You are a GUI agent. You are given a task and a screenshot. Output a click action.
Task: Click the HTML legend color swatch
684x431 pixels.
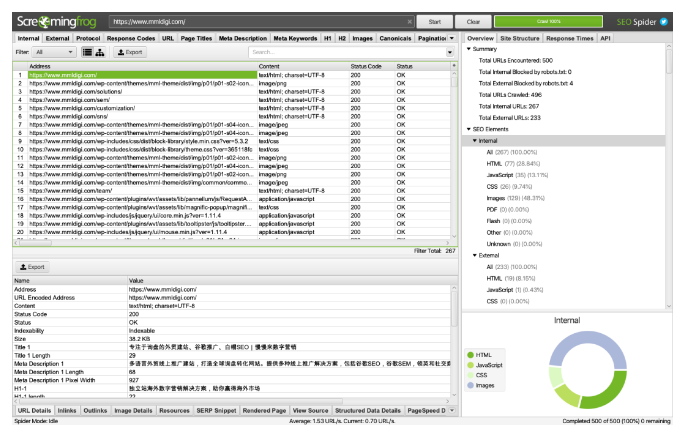pos(470,355)
